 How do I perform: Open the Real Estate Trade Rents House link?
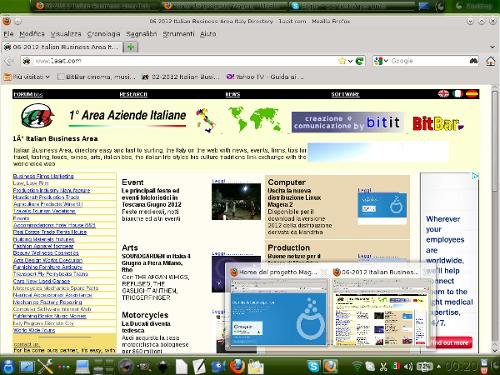(50, 232)
